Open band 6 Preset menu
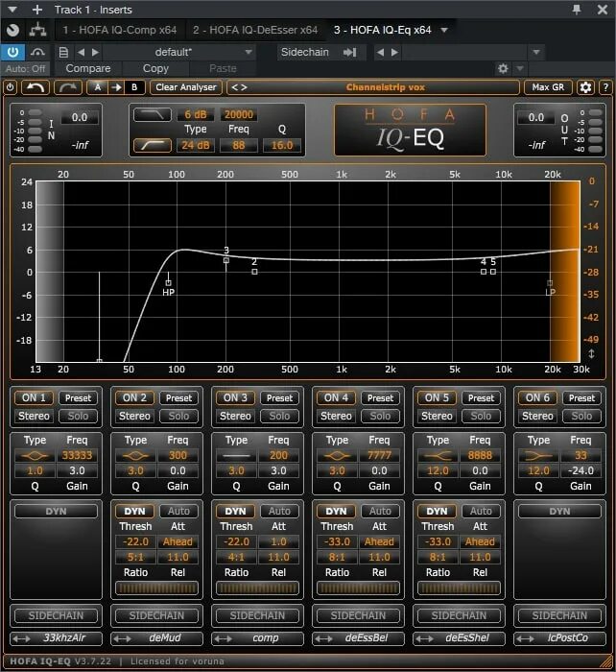The height and width of the screenshot is (672, 616). [x=581, y=397]
